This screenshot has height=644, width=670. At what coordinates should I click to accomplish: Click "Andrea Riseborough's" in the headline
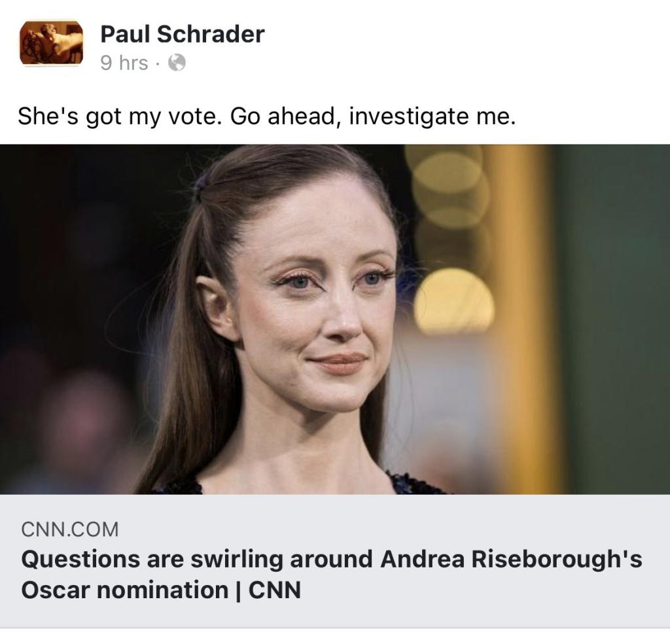(512, 559)
